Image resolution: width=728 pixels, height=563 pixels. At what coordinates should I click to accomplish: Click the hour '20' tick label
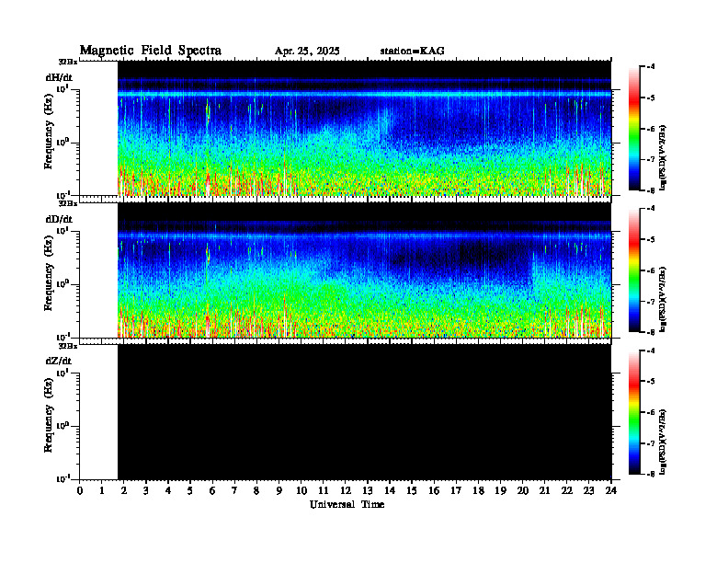tap(523, 491)
